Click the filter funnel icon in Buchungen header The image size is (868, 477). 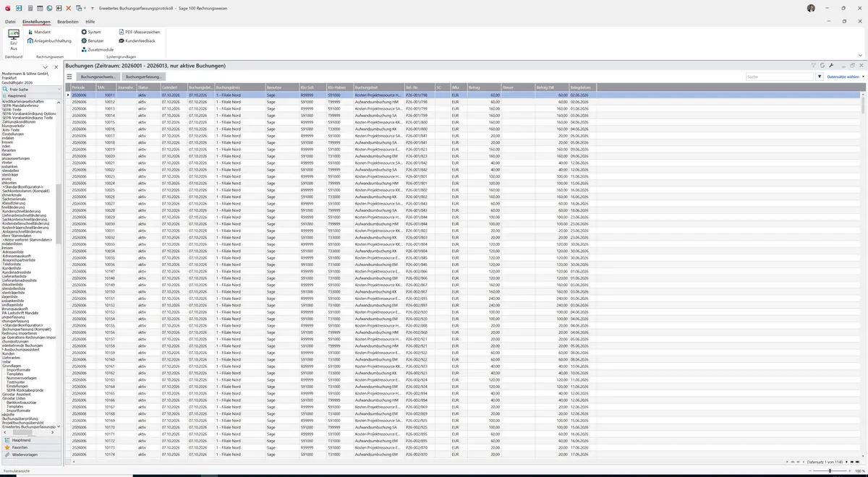tap(813, 65)
